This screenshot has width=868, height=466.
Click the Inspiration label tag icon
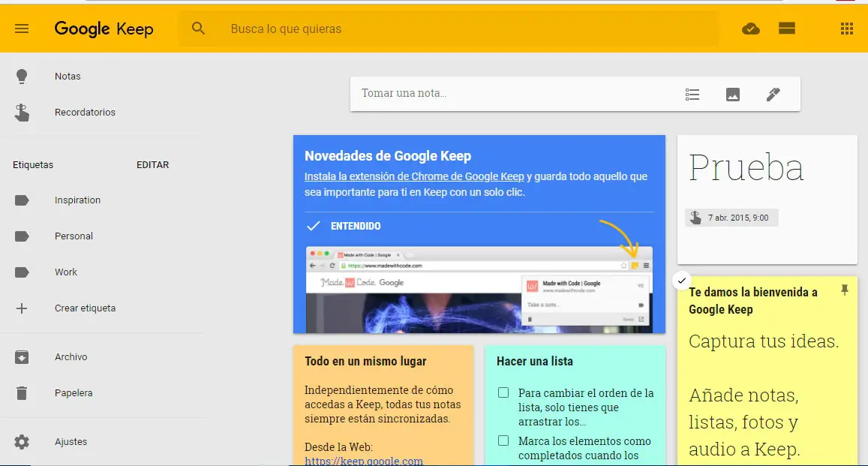tap(22, 200)
